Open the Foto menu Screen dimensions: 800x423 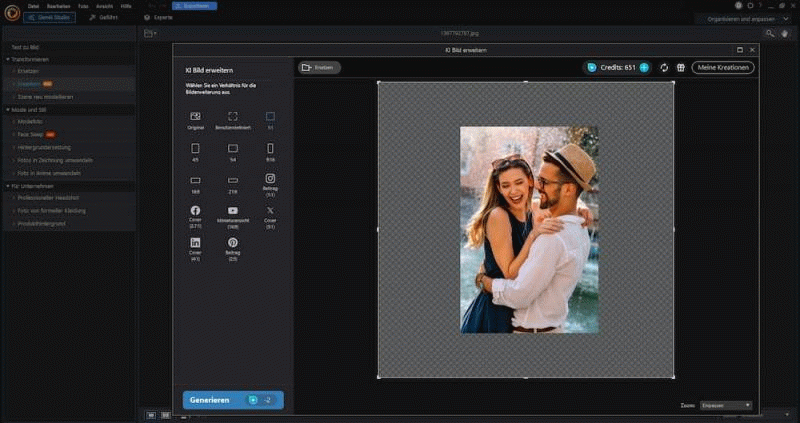pyautogui.click(x=83, y=6)
